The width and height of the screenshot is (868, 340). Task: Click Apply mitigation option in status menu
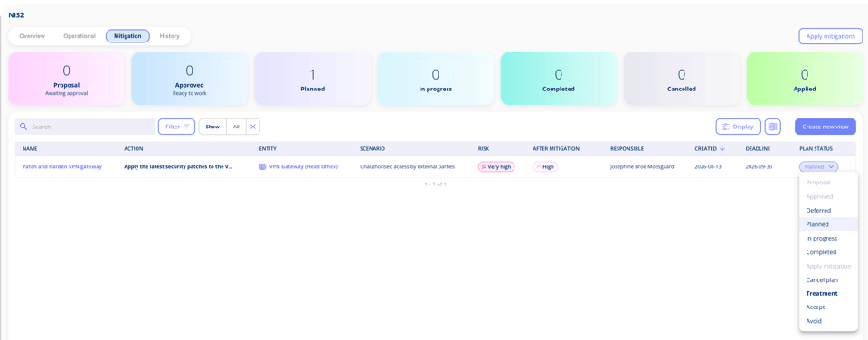[829, 266]
